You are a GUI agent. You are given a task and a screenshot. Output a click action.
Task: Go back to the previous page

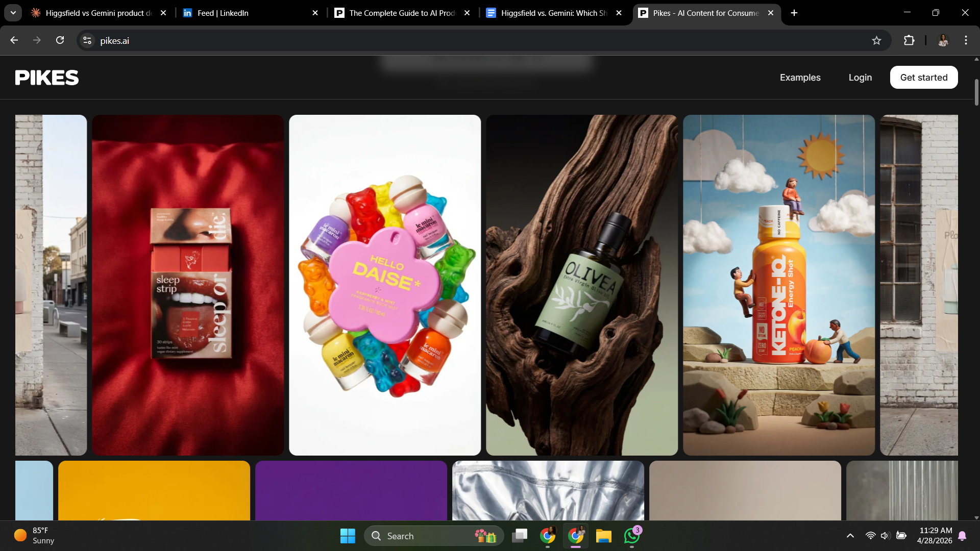[x=14, y=40]
